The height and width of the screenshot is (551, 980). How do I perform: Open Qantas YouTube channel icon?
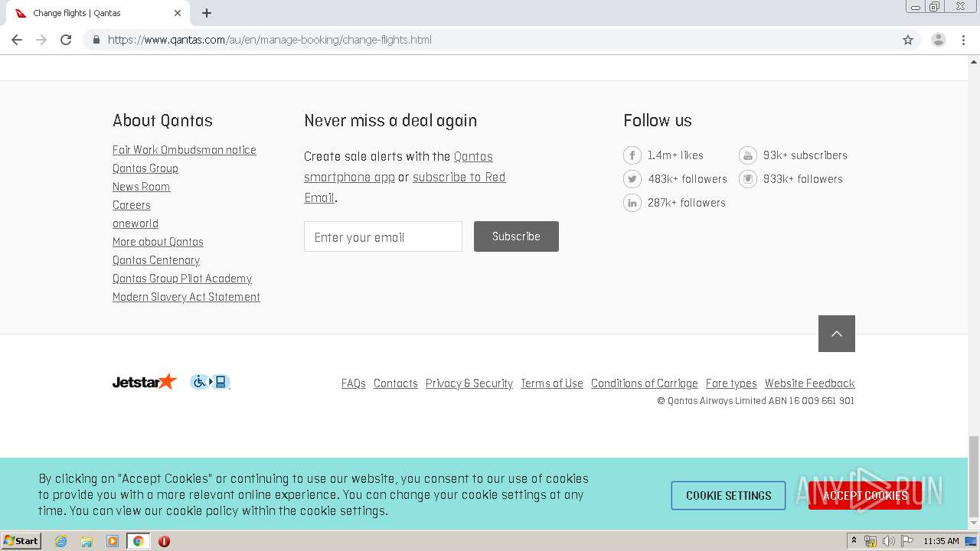(x=747, y=155)
